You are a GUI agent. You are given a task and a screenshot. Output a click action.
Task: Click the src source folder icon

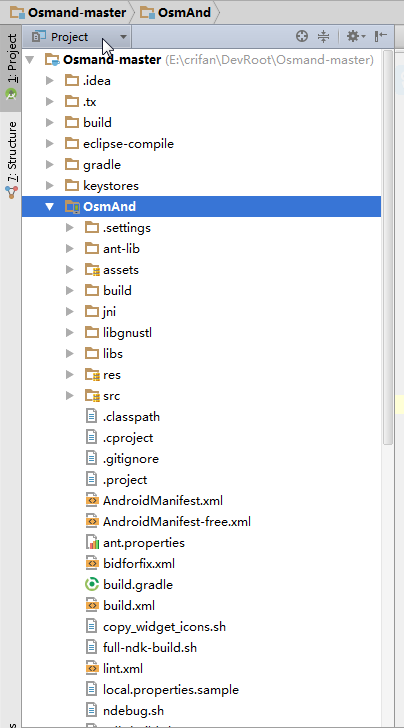click(x=92, y=396)
